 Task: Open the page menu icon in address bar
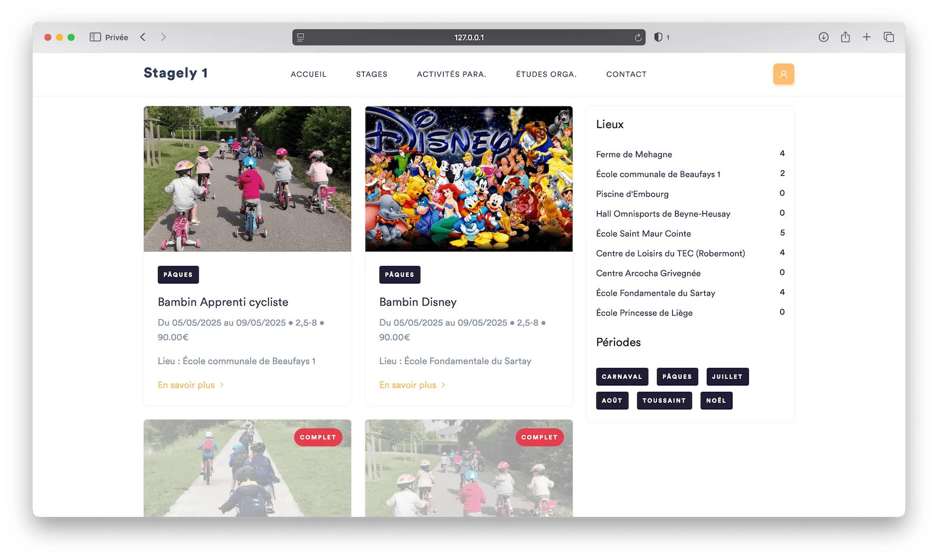pos(301,37)
